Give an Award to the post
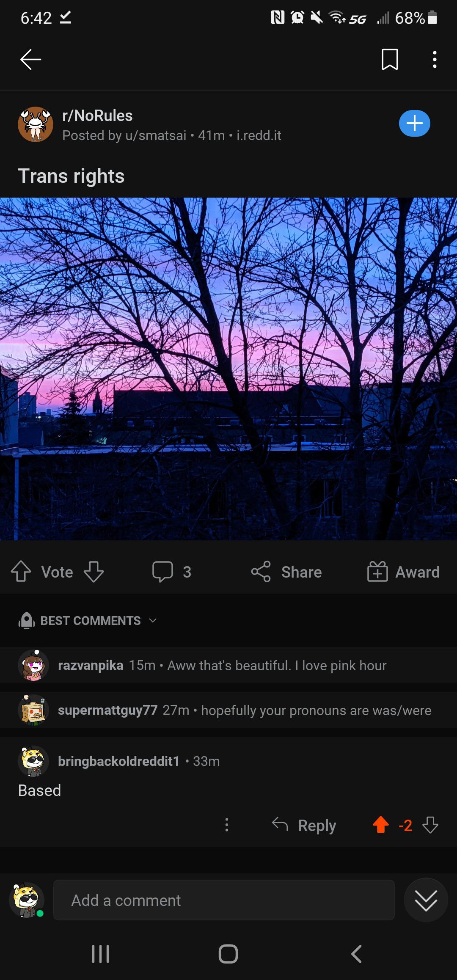The image size is (457, 980). coord(403,572)
